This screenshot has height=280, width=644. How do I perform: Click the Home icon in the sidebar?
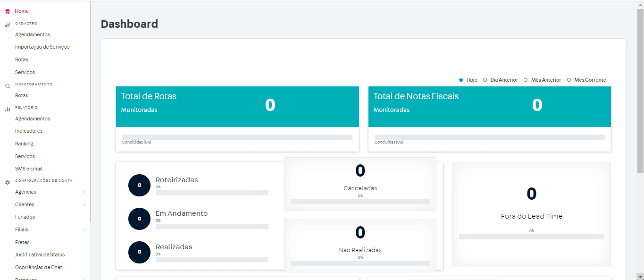[x=7, y=10]
